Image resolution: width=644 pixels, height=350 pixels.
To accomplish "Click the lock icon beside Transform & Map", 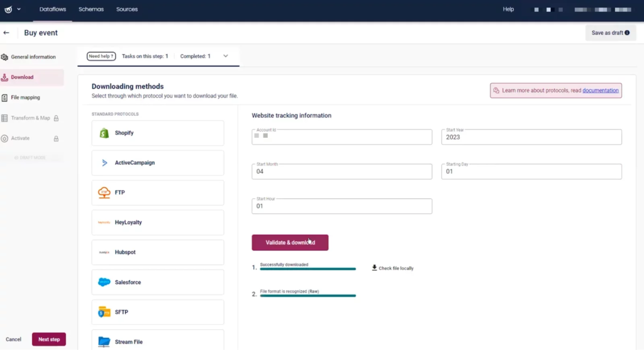I will 56,118.
